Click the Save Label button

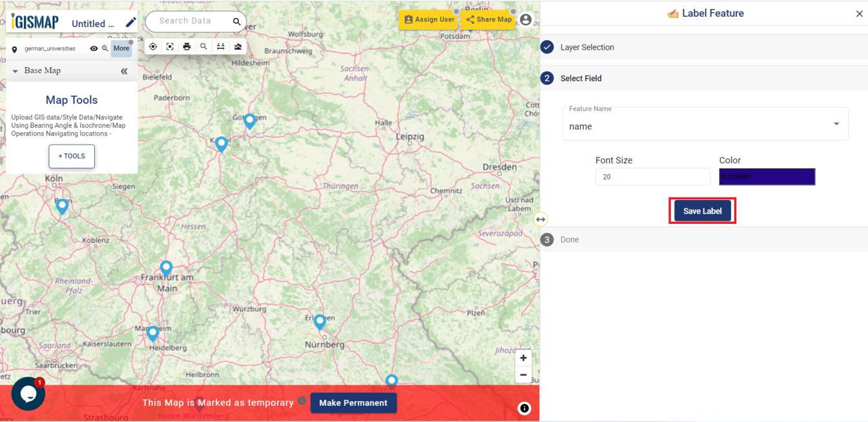coord(702,210)
